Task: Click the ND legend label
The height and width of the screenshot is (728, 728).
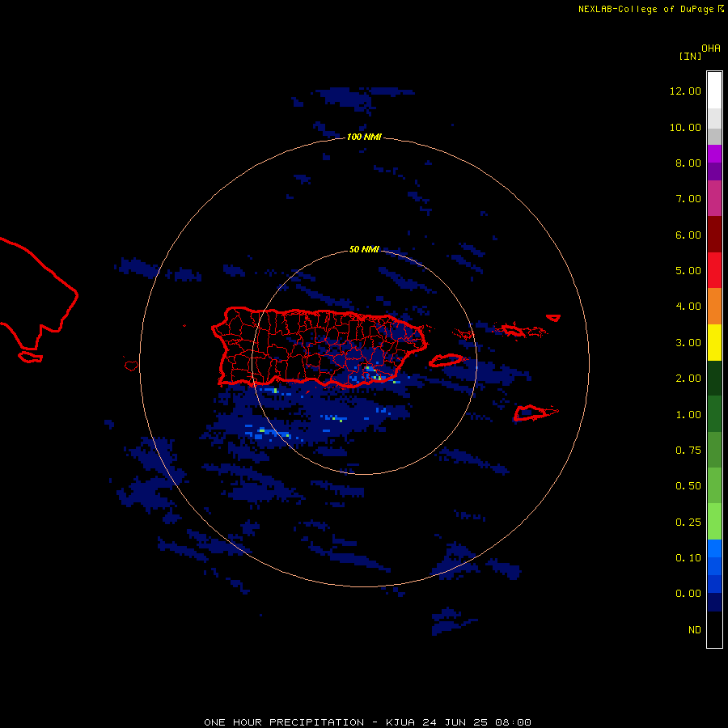Action: [695, 630]
